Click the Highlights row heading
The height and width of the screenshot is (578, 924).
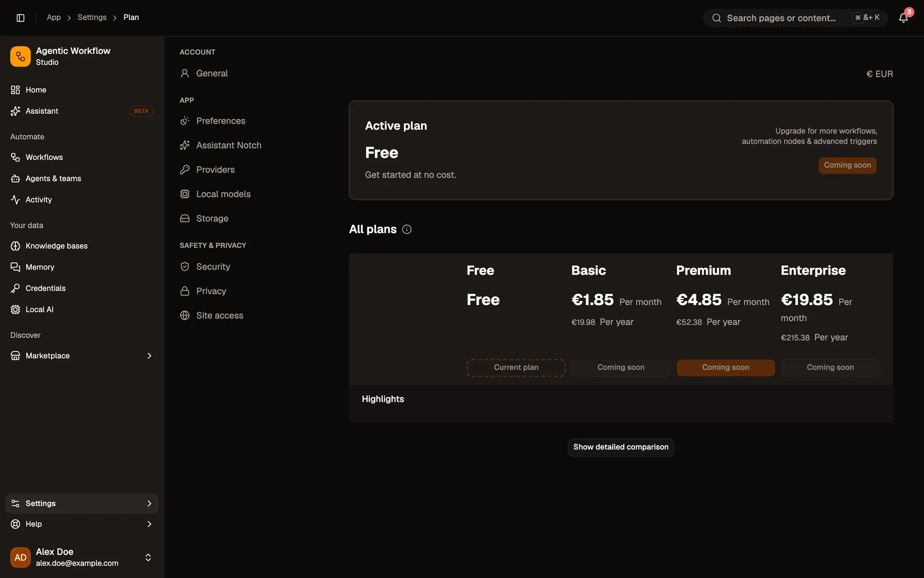click(383, 399)
